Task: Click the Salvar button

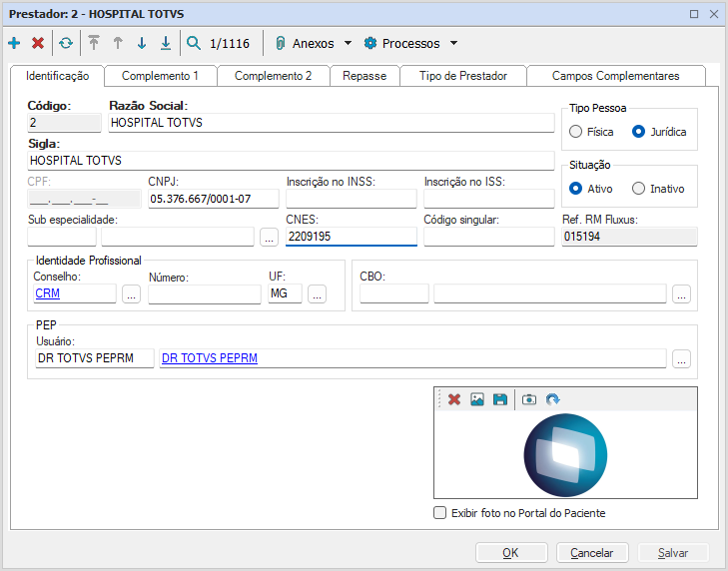Action: [x=673, y=553]
